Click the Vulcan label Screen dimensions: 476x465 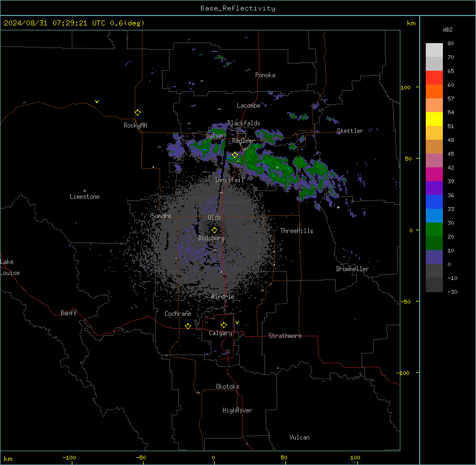point(299,437)
